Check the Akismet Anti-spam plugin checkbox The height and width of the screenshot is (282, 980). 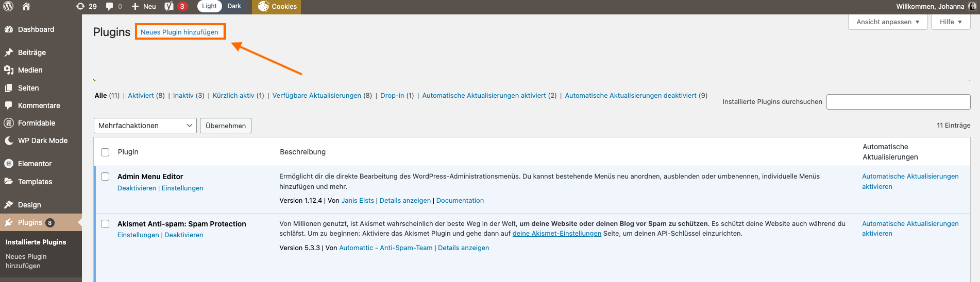(105, 224)
